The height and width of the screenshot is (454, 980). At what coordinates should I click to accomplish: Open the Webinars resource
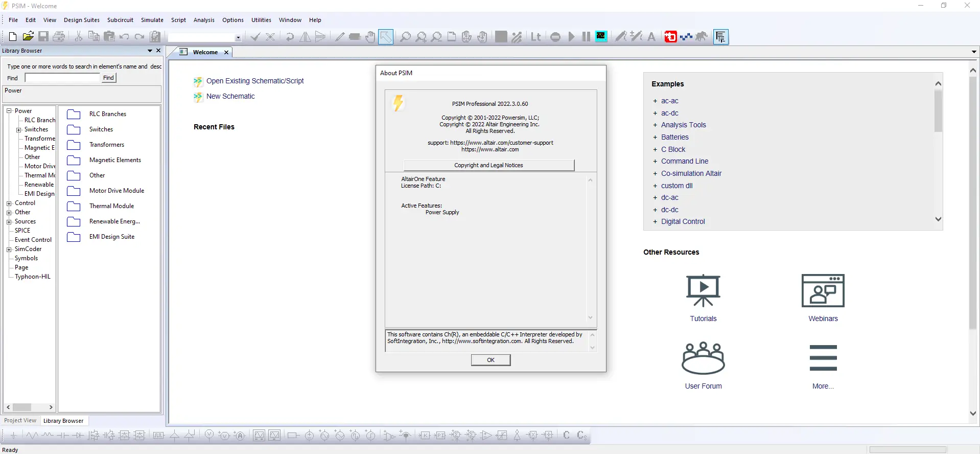pyautogui.click(x=823, y=298)
